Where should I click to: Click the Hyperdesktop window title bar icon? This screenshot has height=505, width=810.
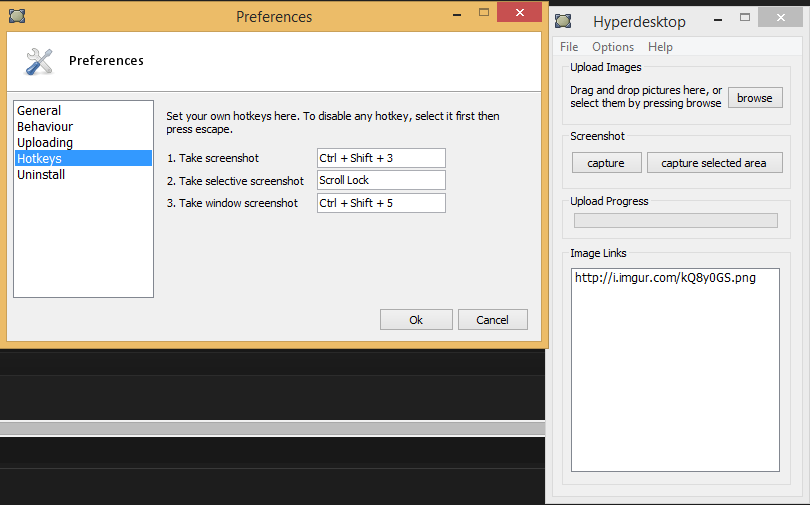click(563, 21)
